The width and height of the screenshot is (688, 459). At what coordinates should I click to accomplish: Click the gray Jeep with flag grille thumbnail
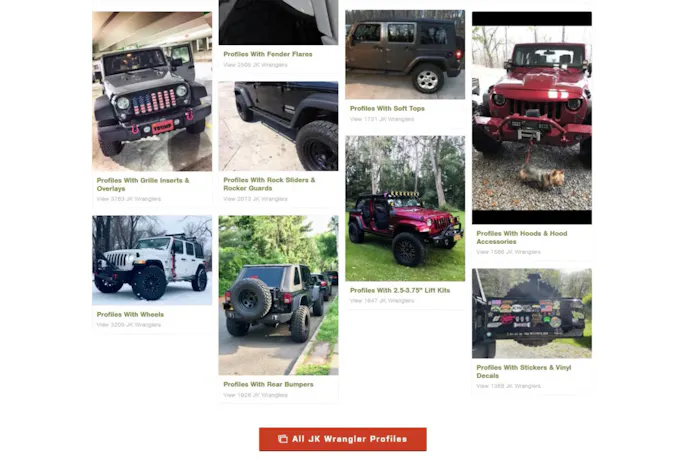pos(152,91)
